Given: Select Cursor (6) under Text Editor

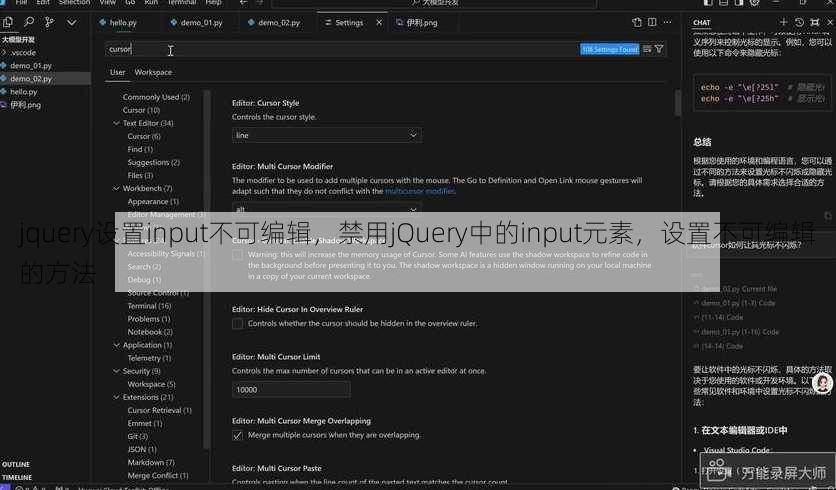Looking at the screenshot, I should coord(144,136).
